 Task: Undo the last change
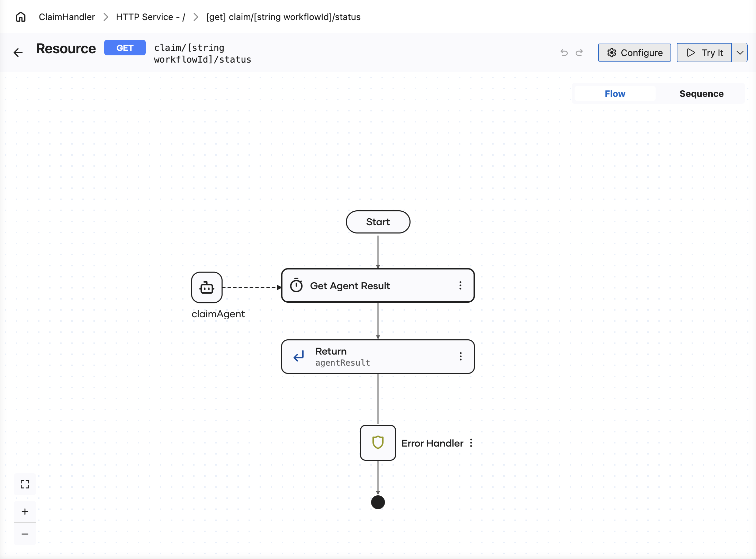[x=564, y=53]
